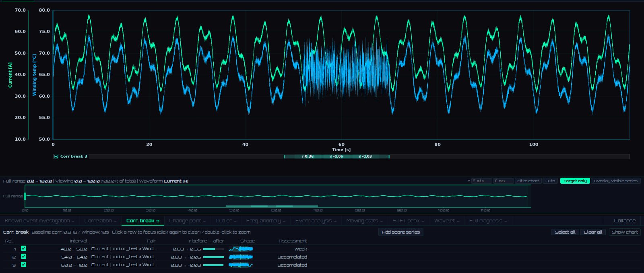This screenshot has height=273, width=644.
Task: Open the Outlier tab
Action: (226, 221)
